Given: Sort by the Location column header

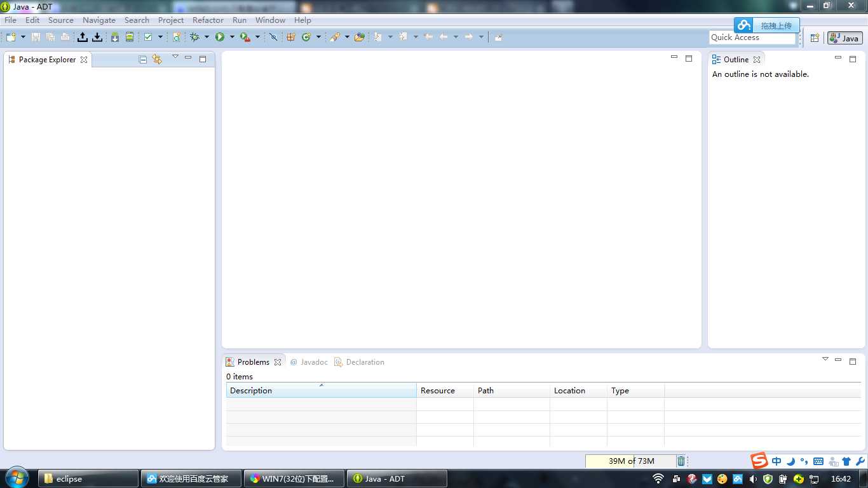Looking at the screenshot, I should [x=578, y=390].
